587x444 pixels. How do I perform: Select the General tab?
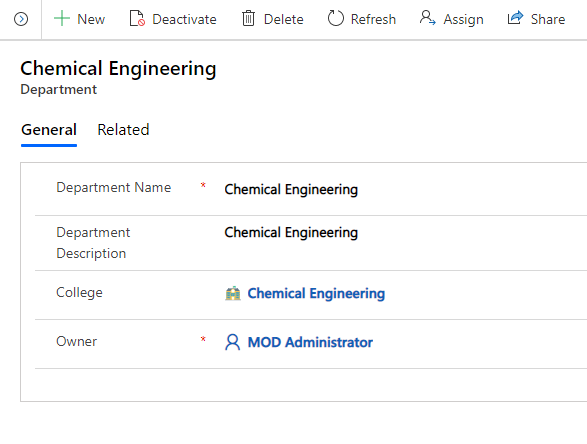pos(49,130)
